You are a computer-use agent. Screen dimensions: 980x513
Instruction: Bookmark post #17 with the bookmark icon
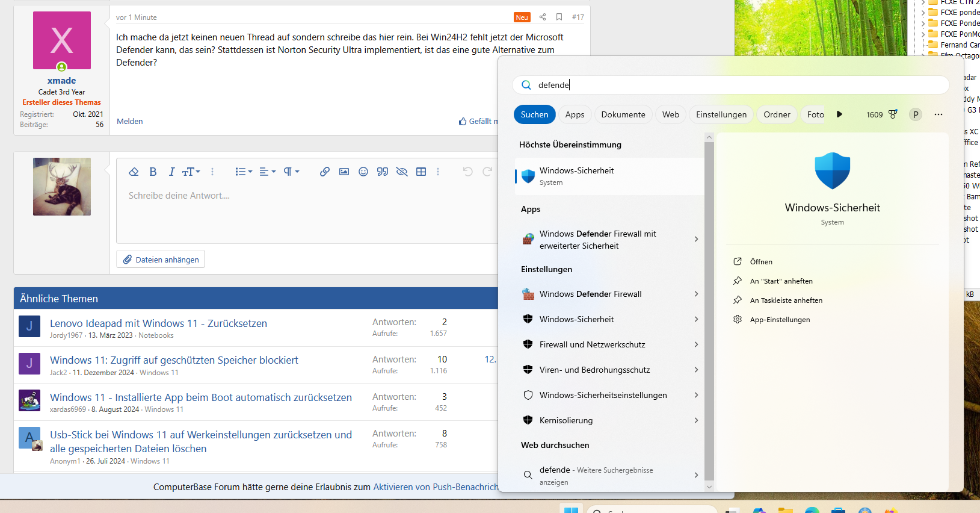[x=559, y=17]
